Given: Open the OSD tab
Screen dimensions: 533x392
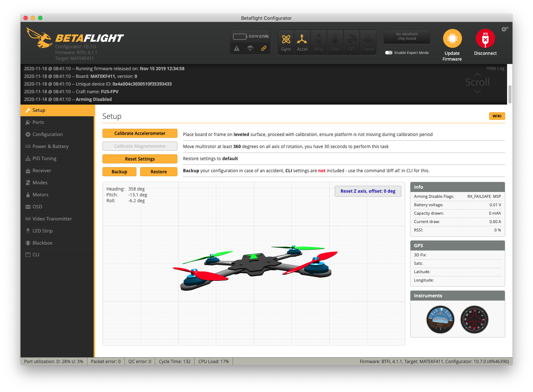Looking at the screenshot, I should (x=57, y=207).
